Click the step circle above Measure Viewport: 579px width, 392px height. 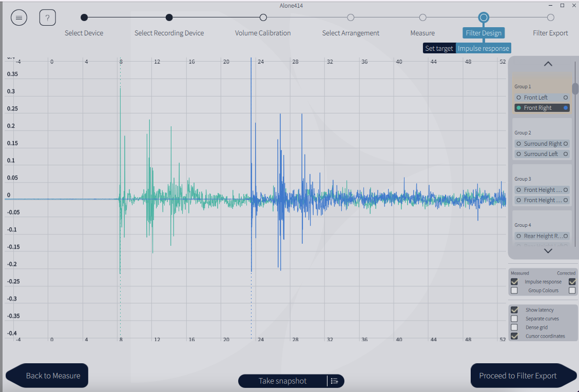(x=423, y=17)
